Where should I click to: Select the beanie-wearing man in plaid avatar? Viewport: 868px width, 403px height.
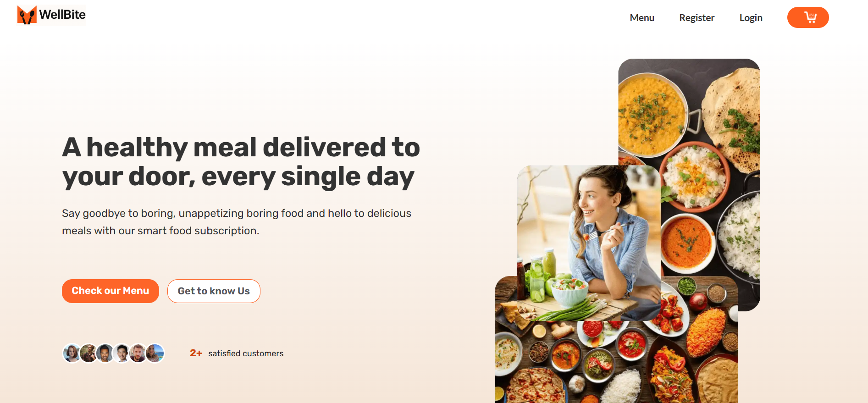tap(88, 353)
